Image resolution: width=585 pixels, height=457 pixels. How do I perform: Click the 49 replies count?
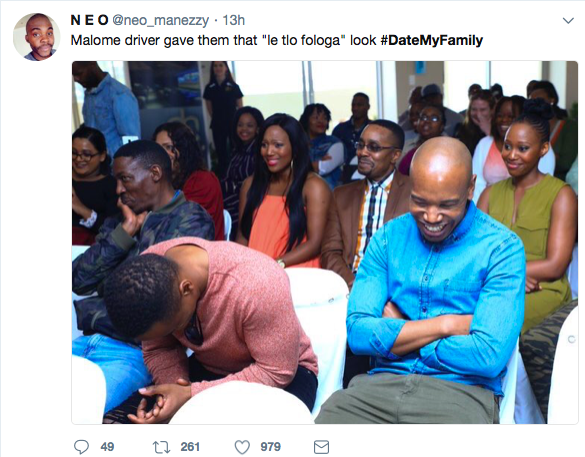click(107, 447)
